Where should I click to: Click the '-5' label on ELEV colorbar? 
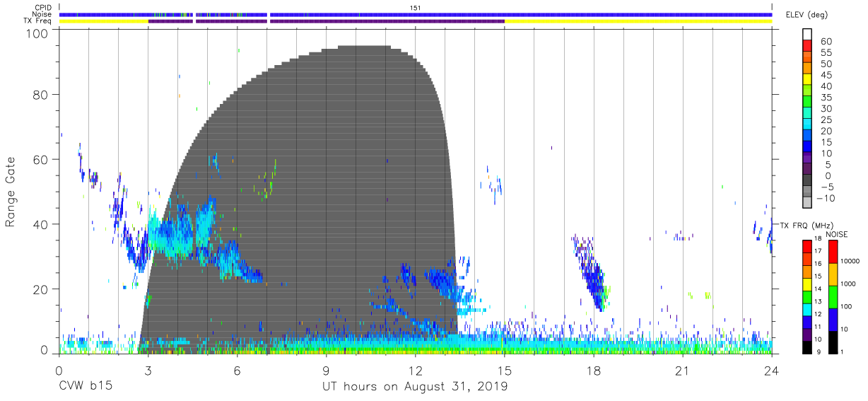pos(826,187)
